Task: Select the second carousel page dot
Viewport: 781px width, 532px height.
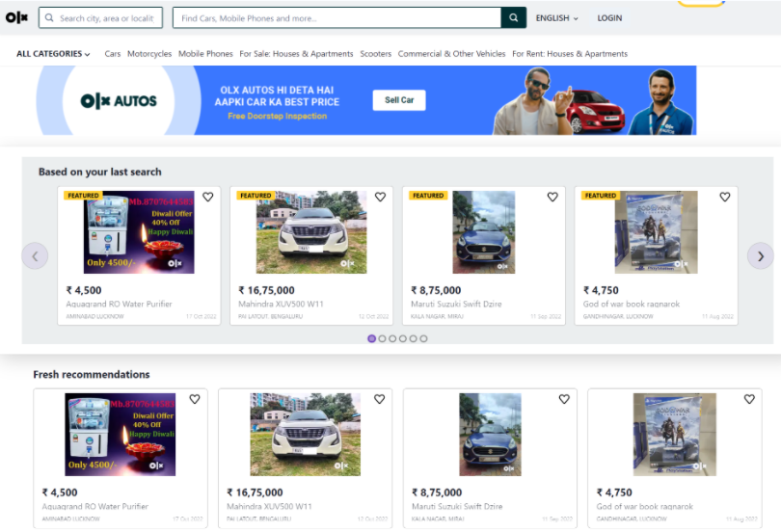Action: point(382,338)
